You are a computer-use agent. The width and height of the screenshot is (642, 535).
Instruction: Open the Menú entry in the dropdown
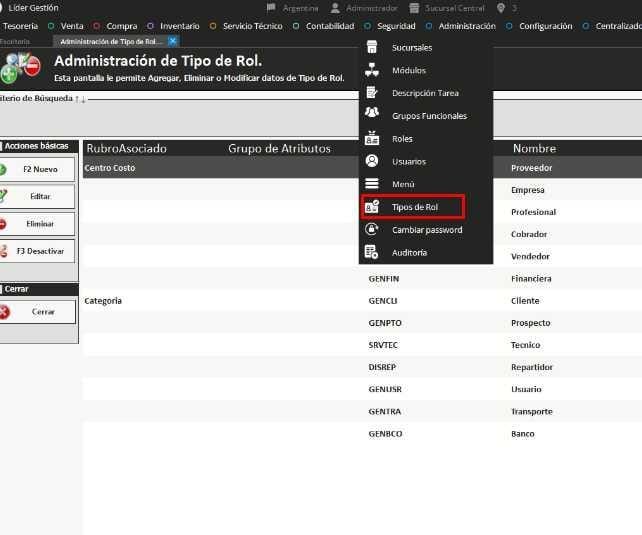point(403,184)
